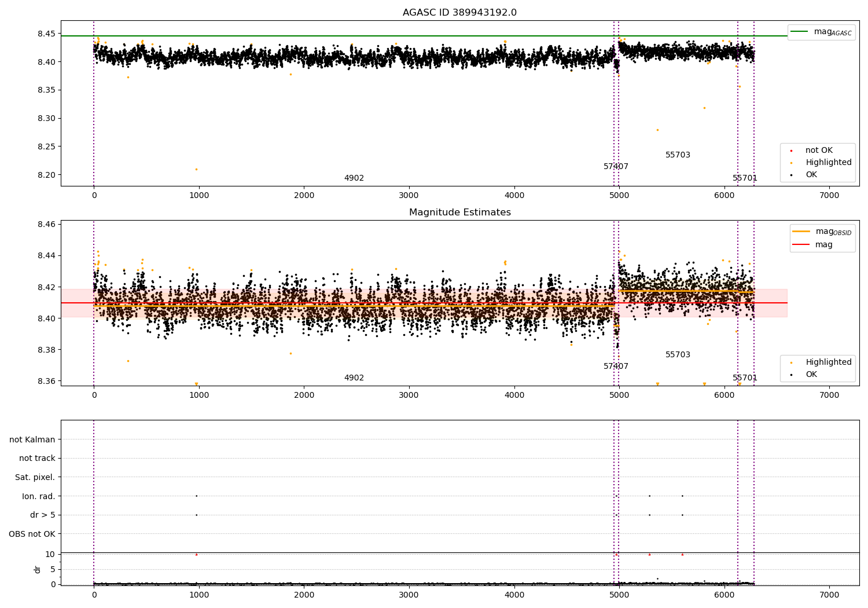868x608 pixels.
Task: Click the 55703 annotation in the top plot
Action: (678, 155)
